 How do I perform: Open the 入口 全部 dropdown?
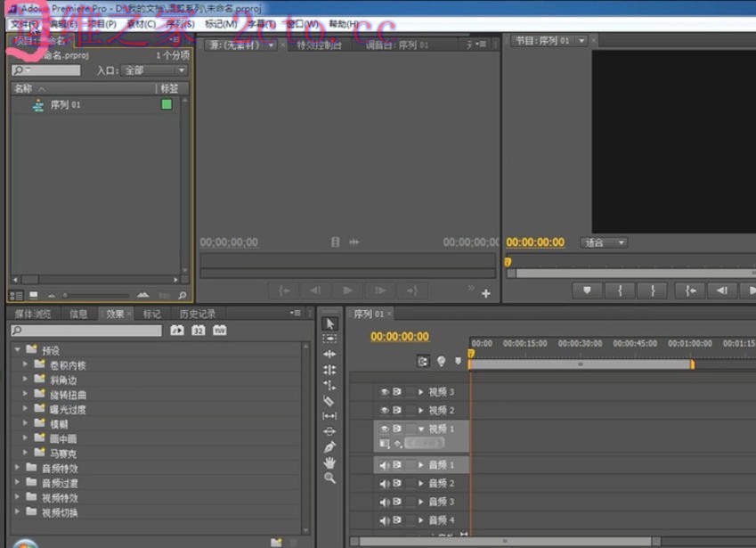click(154, 70)
